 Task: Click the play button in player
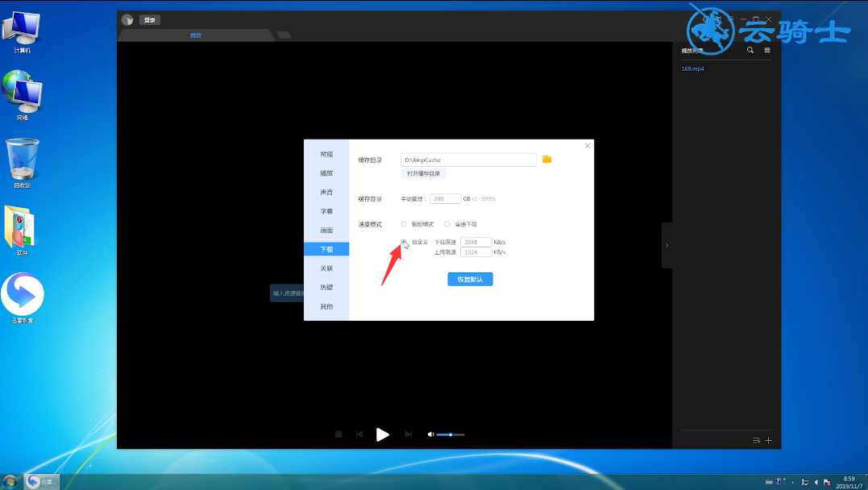[383, 434]
